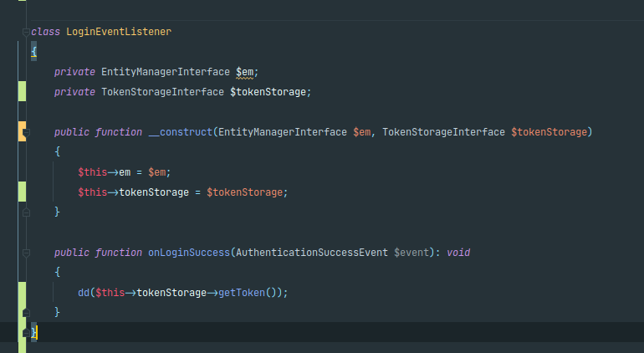
Task: Collapse the __construct function fold marker
Action: click(x=26, y=132)
